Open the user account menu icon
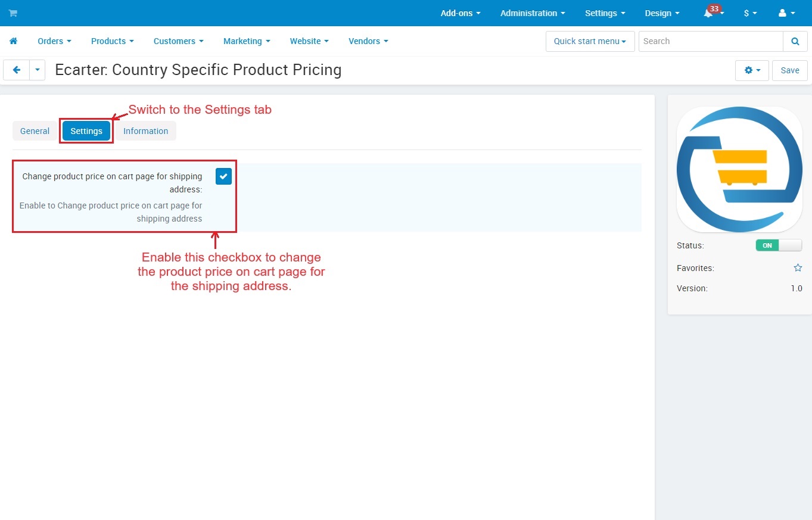Viewport: 812px width, 520px height. coord(786,13)
